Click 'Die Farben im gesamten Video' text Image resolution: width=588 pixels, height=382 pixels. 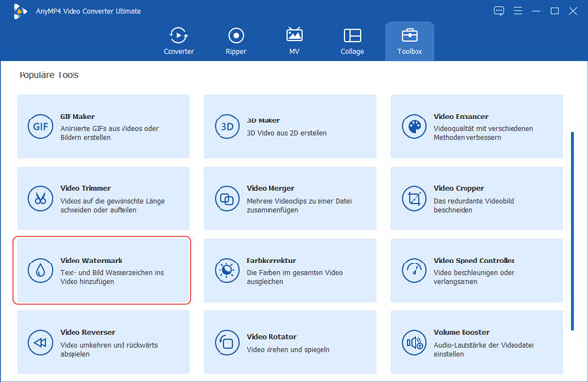click(295, 272)
